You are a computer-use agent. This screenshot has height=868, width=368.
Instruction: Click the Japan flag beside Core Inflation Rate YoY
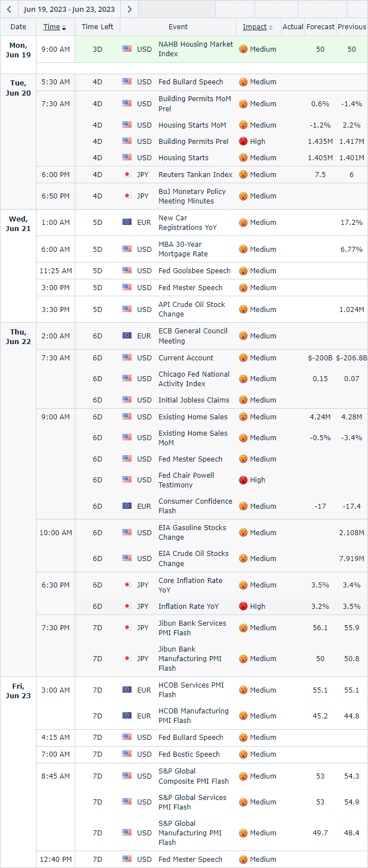coord(127,585)
